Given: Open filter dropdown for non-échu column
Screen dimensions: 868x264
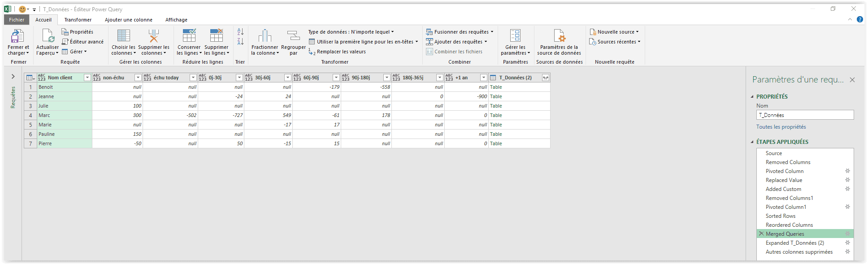Looking at the screenshot, I should (x=138, y=78).
